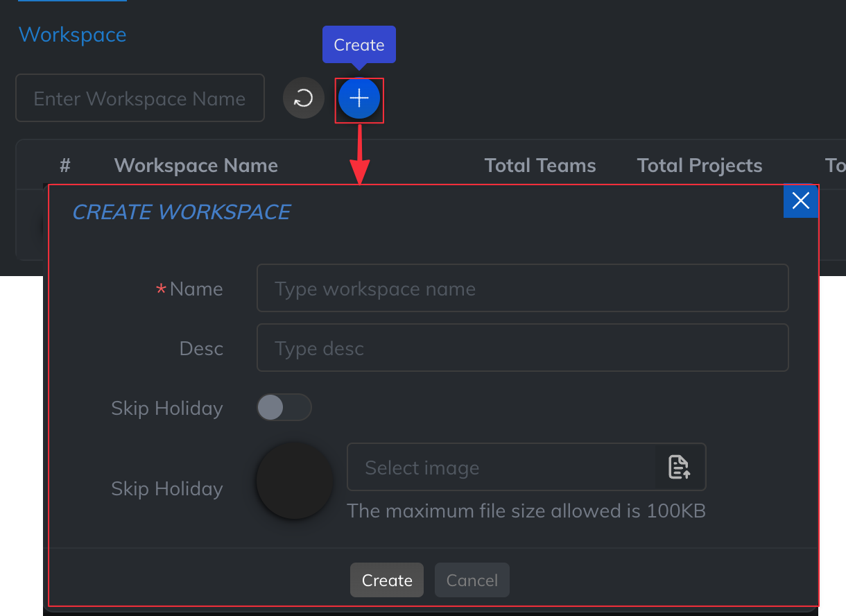Toggle the Skip Holiday switch
Image resolution: width=846 pixels, height=616 pixels.
tap(284, 408)
